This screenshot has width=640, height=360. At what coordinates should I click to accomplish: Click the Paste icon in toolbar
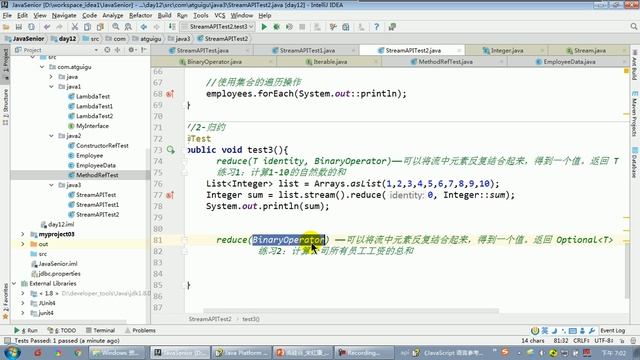pos(100,27)
